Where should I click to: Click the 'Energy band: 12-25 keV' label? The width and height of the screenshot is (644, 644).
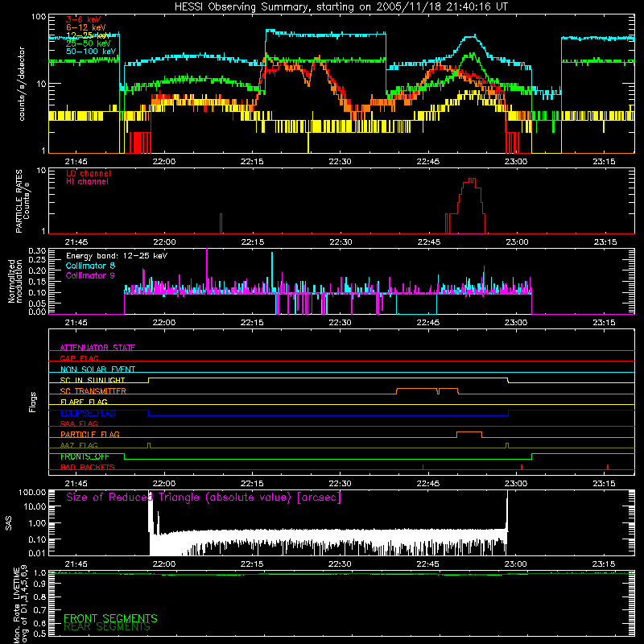click(117, 256)
